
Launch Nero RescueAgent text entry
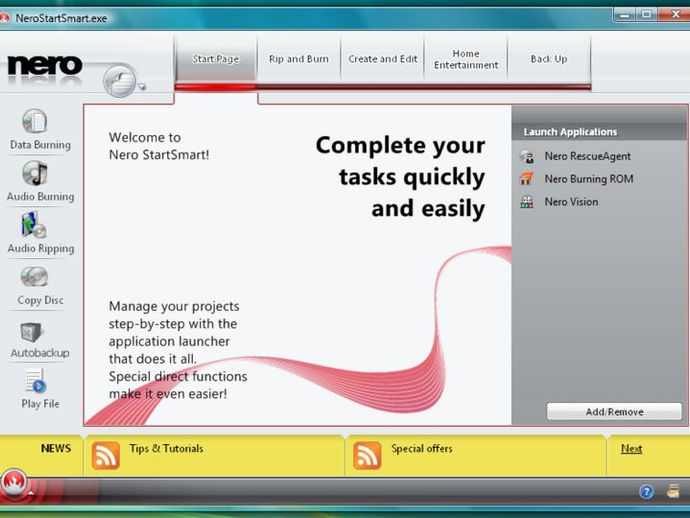coord(587,156)
